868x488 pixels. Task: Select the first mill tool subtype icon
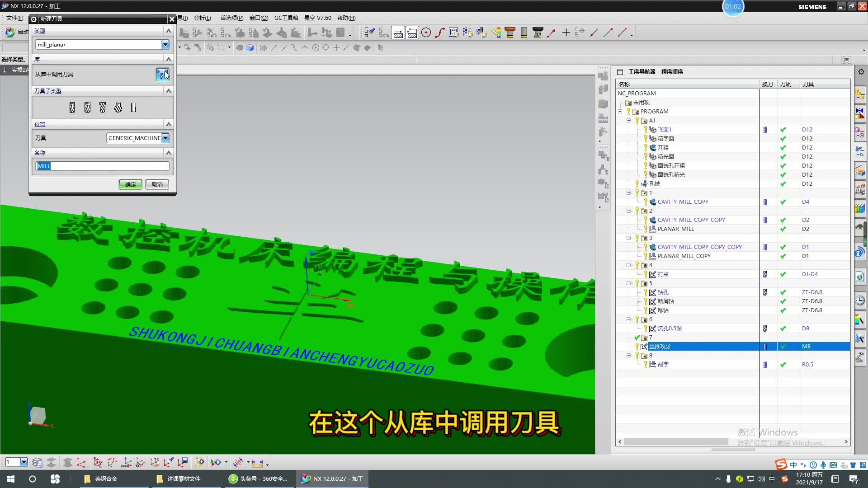pyautogui.click(x=72, y=108)
